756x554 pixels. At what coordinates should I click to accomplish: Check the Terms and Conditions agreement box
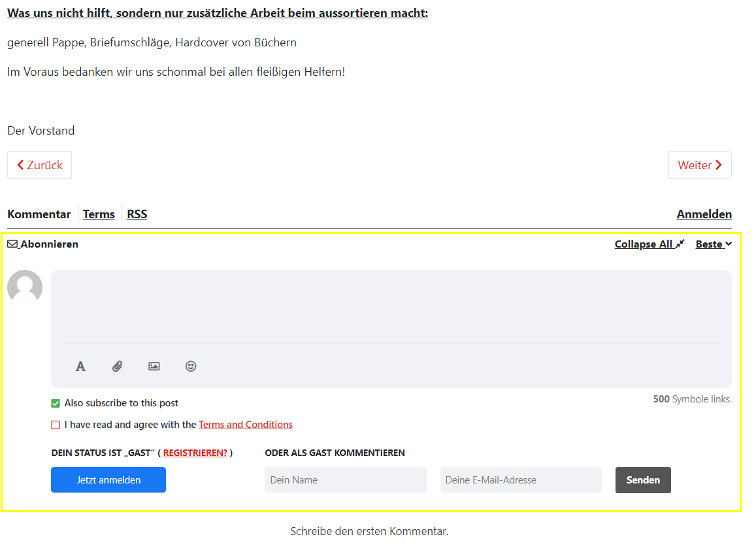point(56,424)
